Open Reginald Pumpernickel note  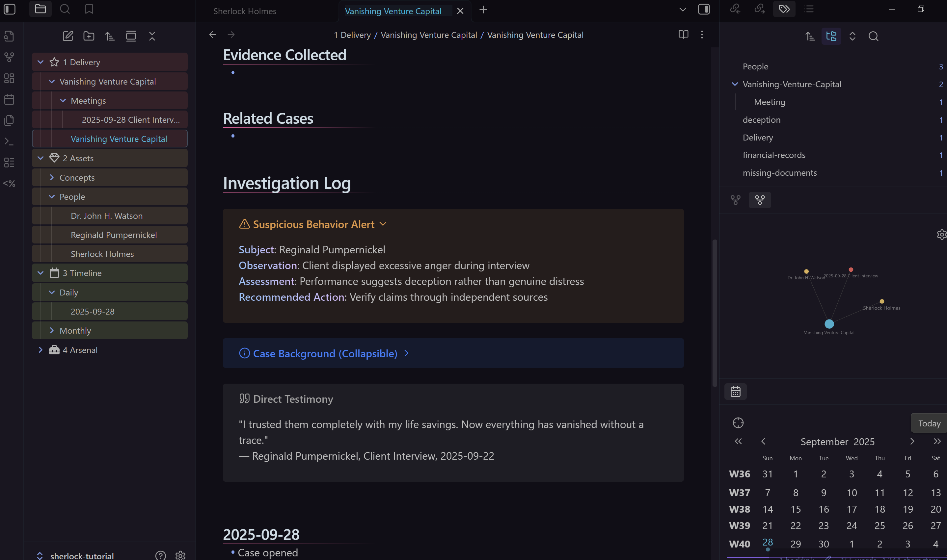coord(114,235)
